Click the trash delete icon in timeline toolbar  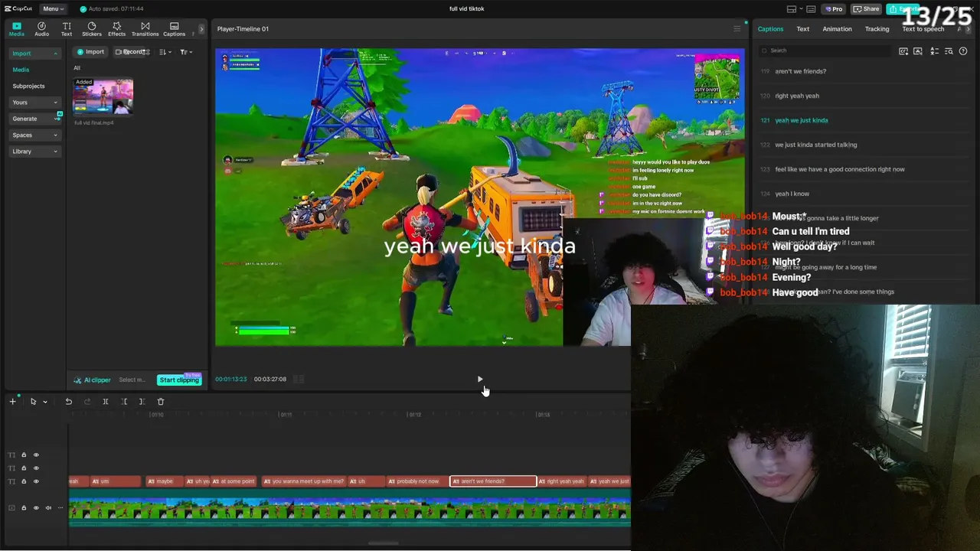click(161, 402)
